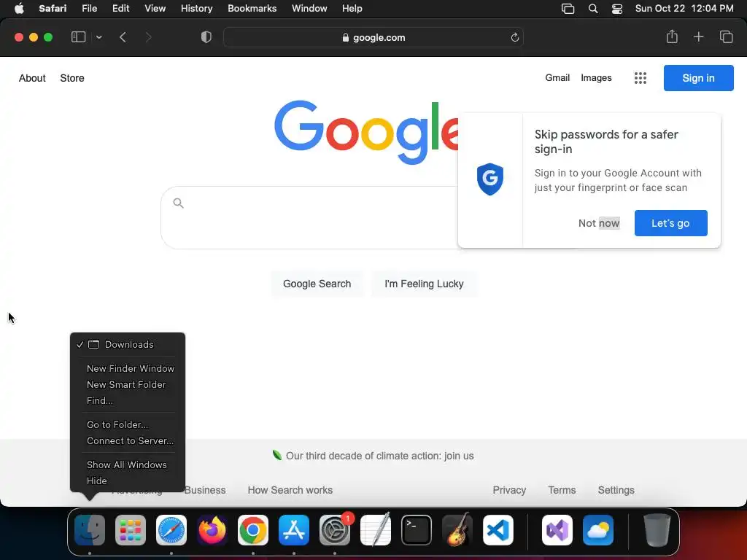This screenshot has width=747, height=560.
Task: Open the History menu
Action: 196,8
